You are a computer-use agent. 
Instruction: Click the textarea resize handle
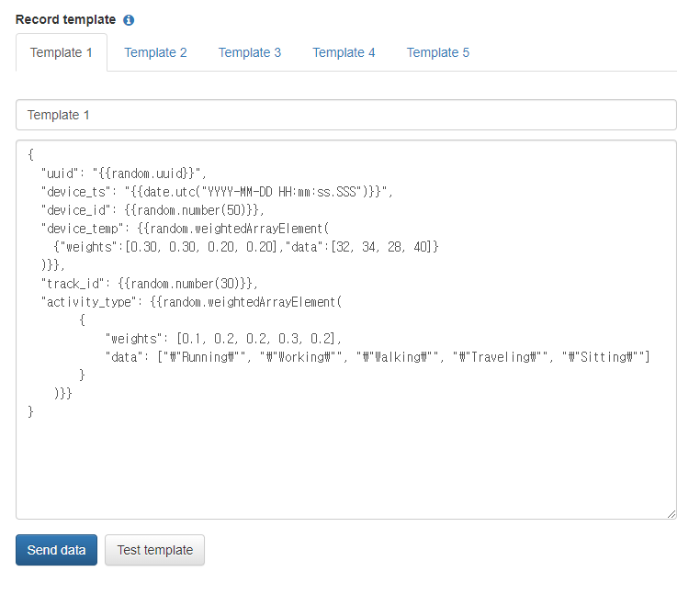pos(672,514)
